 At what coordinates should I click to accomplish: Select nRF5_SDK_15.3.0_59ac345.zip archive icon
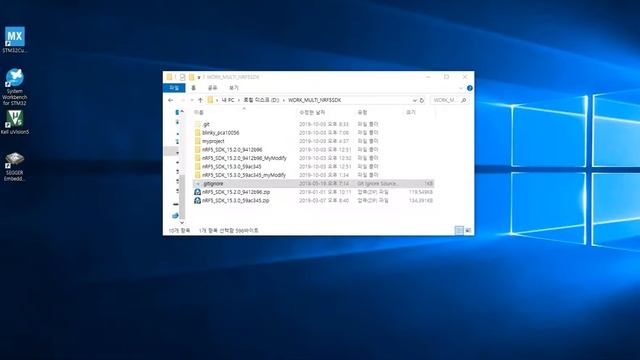[198, 200]
